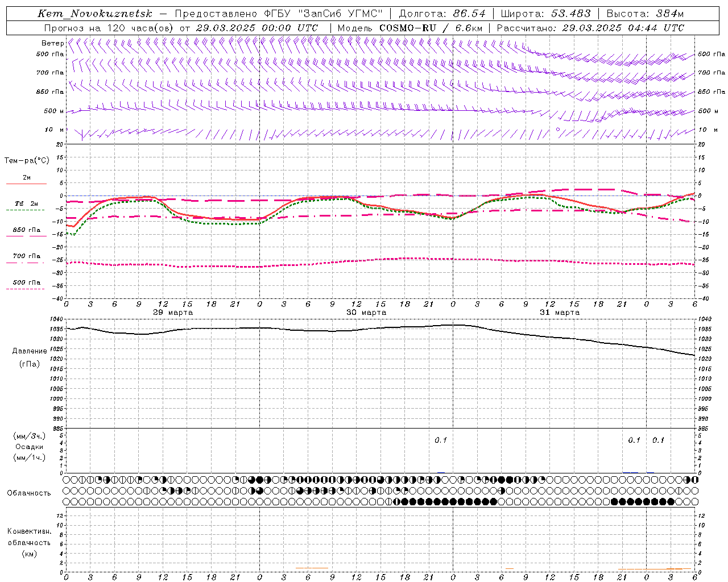The width and height of the screenshot is (728, 582).
Task: Click the station title Kem_Novokuznetsk
Action: pos(96,14)
